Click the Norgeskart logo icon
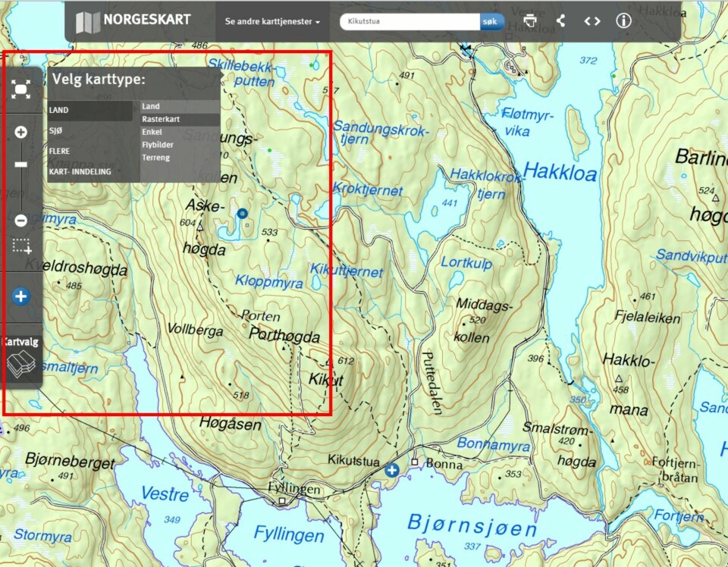This screenshot has width=728, height=567. 88,22
